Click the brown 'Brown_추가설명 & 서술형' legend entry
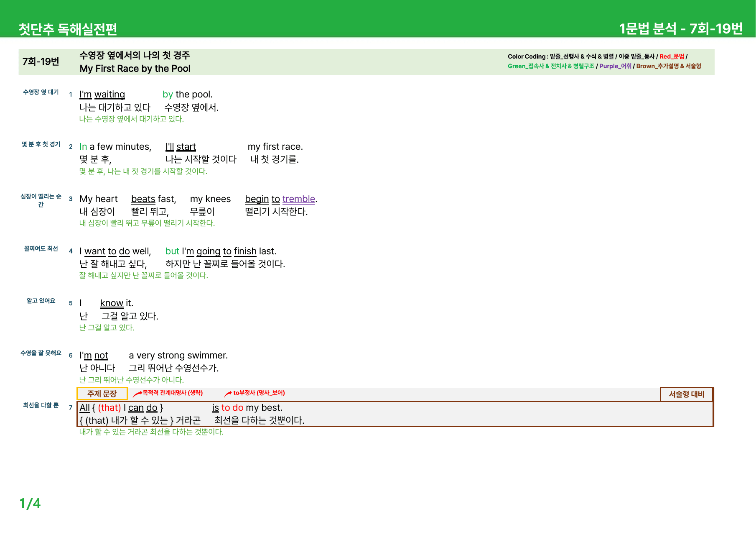The height and width of the screenshot is (535, 756). (669, 66)
